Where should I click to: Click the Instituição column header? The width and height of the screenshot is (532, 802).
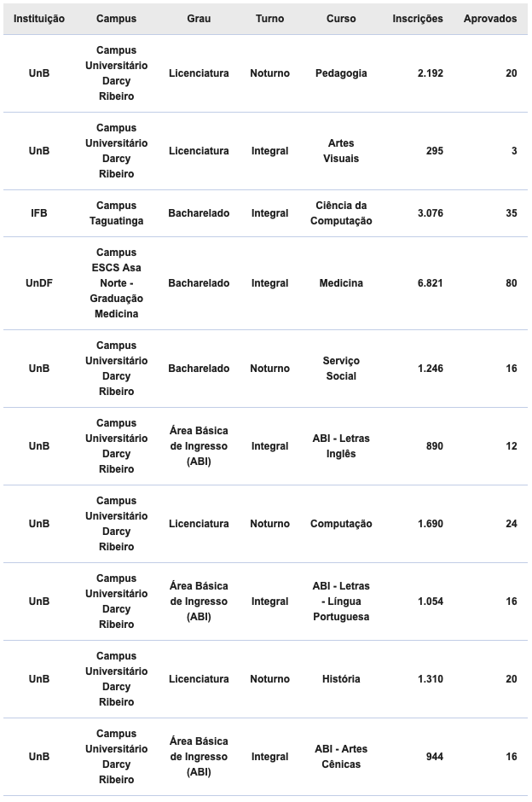coord(39,19)
